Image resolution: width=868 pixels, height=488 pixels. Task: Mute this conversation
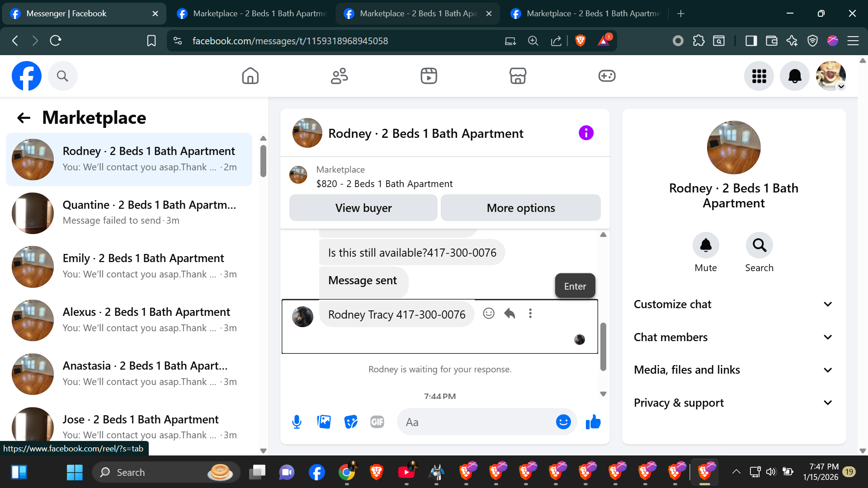[705, 246]
